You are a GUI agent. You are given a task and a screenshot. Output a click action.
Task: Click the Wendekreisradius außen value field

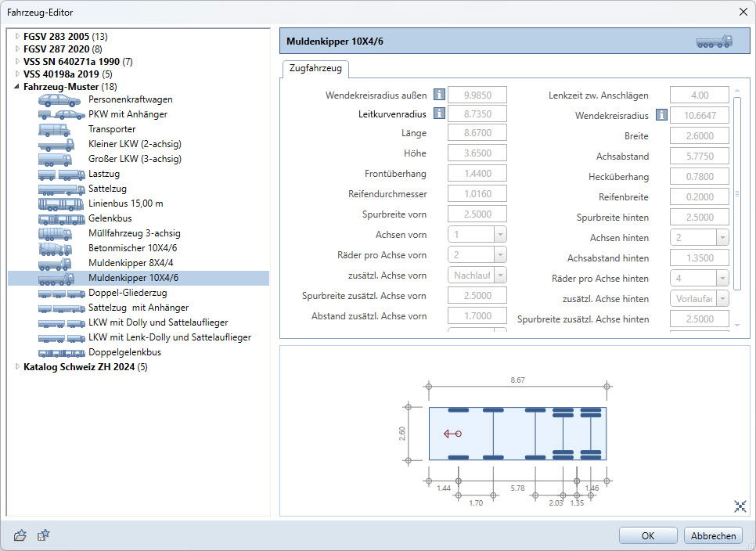pos(477,95)
